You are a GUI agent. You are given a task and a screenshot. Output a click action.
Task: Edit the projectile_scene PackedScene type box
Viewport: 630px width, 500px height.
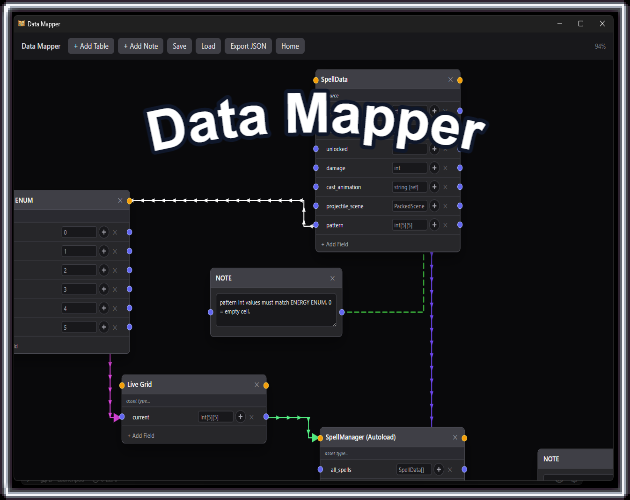(x=409, y=206)
